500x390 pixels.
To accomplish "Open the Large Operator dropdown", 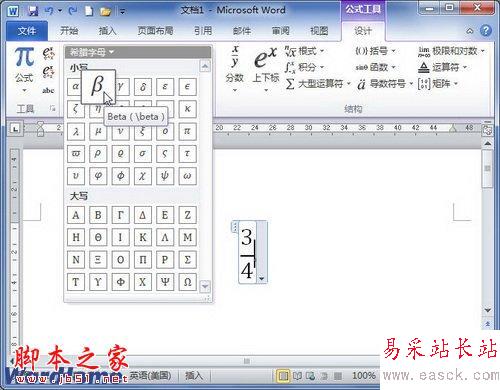I will tap(318, 84).
